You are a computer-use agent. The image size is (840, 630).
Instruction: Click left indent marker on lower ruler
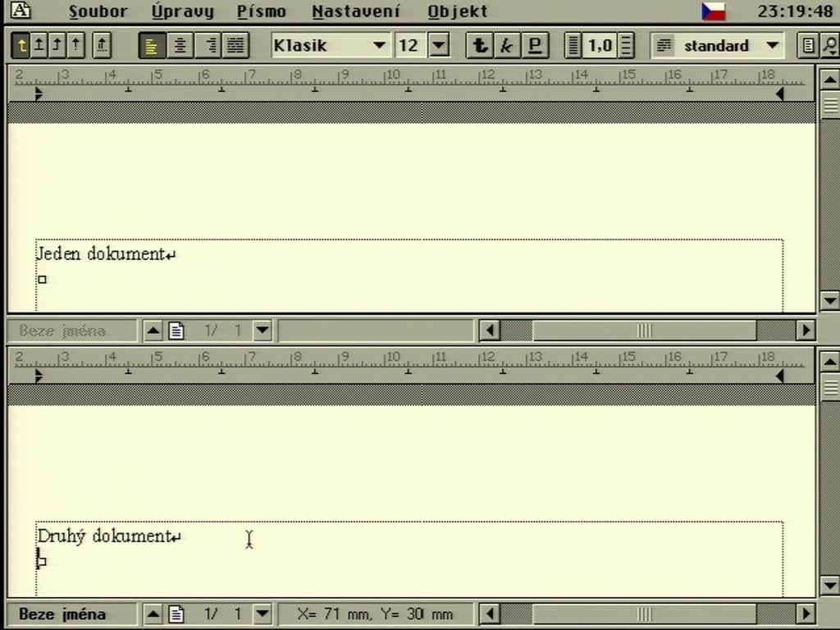tap(38, 376)
